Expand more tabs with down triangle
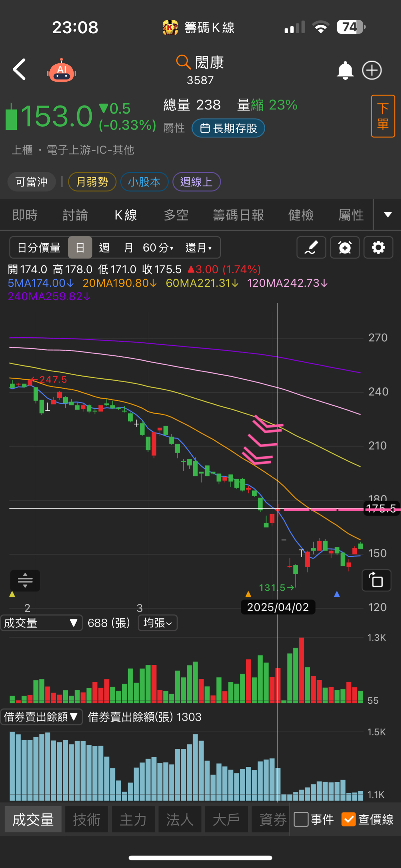This screenshot has height=868, width=401. point(388,215)
